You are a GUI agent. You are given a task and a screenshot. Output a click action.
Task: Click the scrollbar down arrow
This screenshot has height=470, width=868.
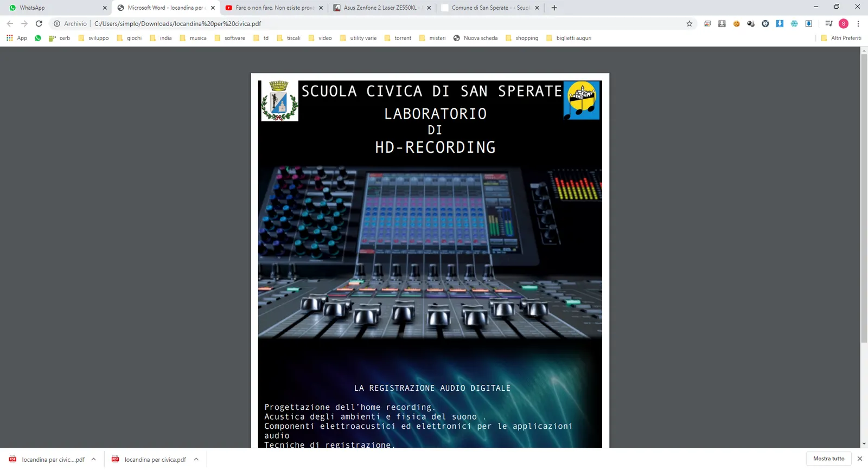click(864, 444)
